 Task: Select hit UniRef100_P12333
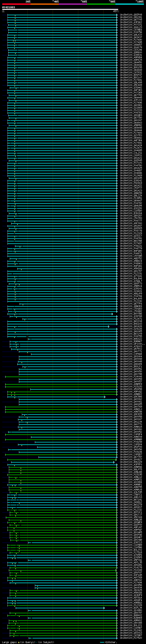pyautogui.click(x=131, y=110)
